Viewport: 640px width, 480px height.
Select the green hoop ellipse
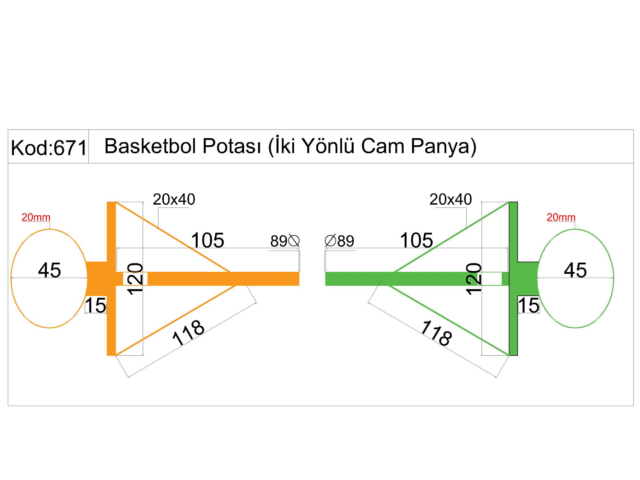576,278
